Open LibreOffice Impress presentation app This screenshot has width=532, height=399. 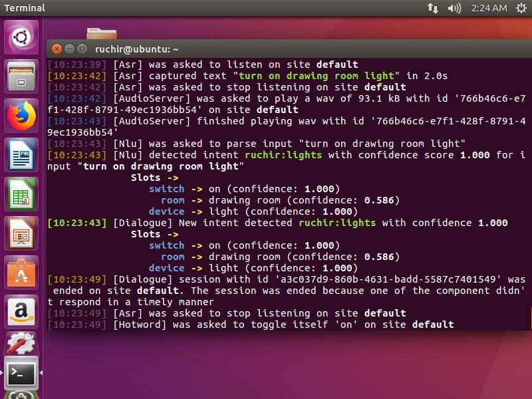coord(21,234)
